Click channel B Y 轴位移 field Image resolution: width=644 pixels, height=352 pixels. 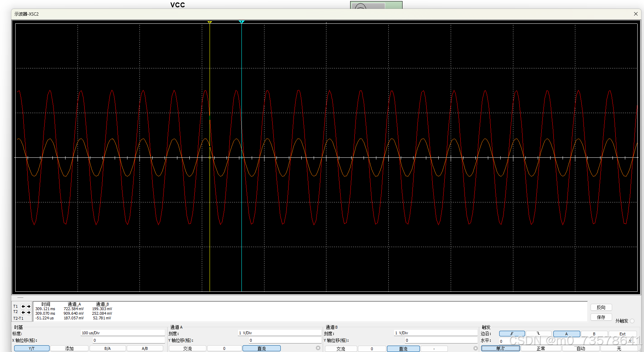[x=441, y=340]
